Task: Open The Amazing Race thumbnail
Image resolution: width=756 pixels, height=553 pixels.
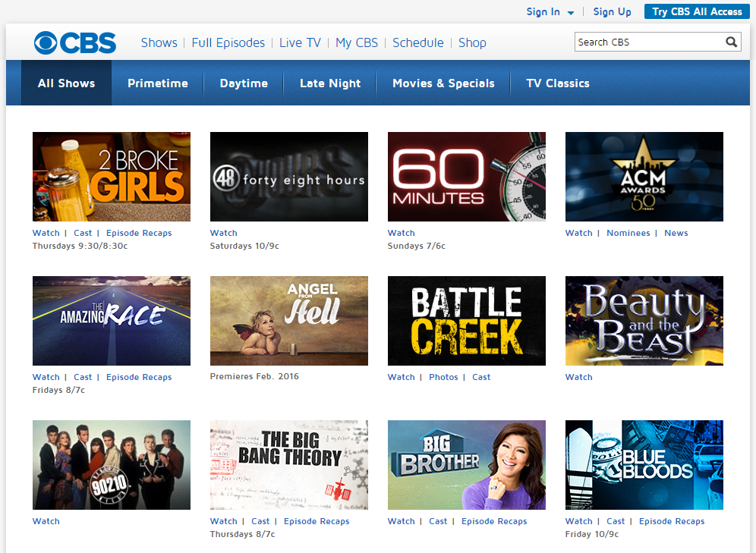Action: 112,321
